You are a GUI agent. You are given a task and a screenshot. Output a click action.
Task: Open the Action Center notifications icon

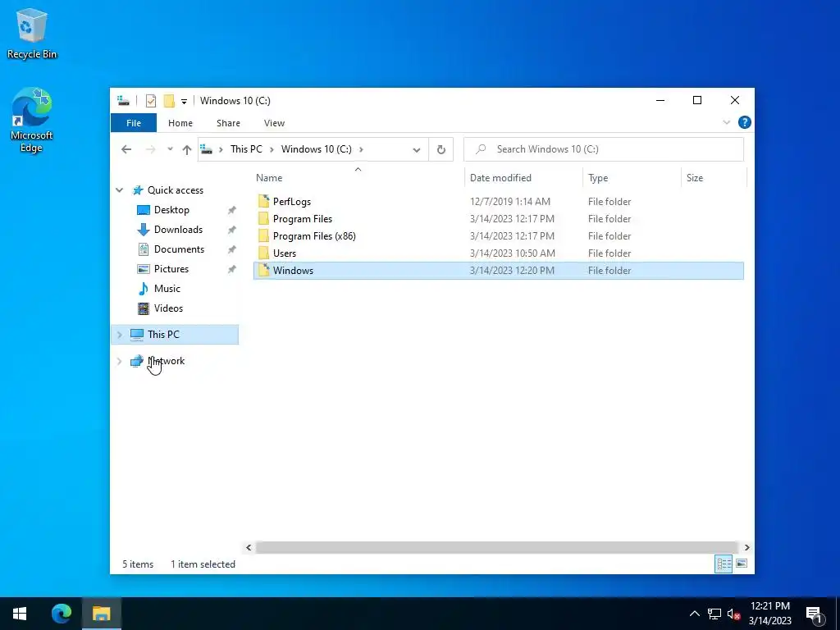point(814,614)
